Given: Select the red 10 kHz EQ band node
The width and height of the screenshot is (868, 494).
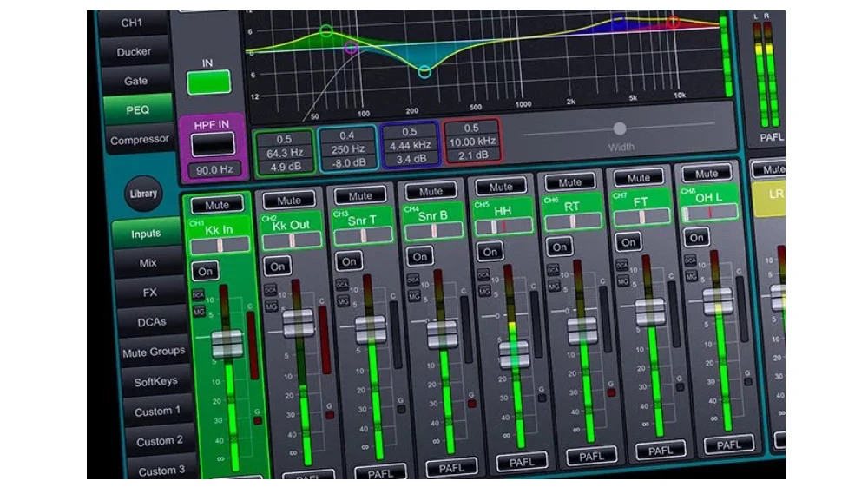Looking at the screenshot, I should coord(674,23).
